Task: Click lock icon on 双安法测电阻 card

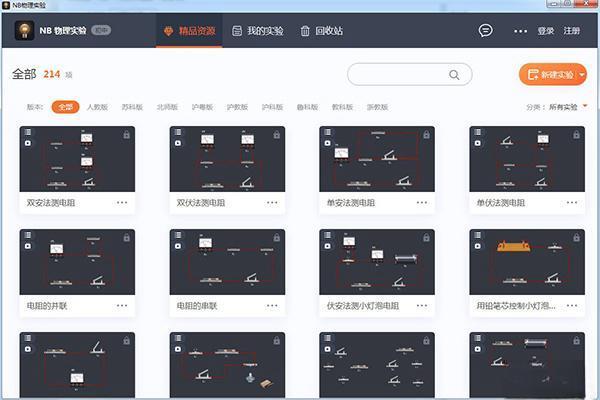Action: (126, 134)
